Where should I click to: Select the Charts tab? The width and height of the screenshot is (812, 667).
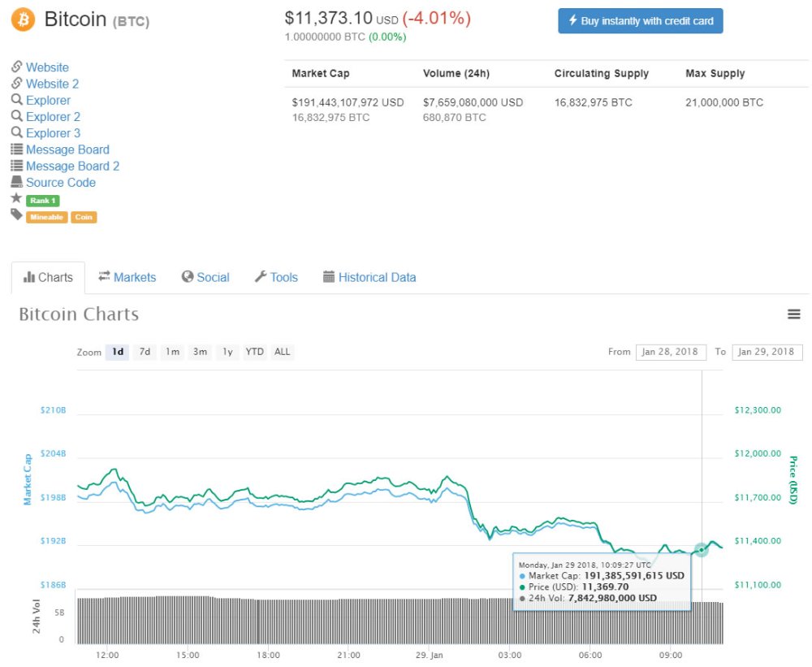click(x=48, y=278)
